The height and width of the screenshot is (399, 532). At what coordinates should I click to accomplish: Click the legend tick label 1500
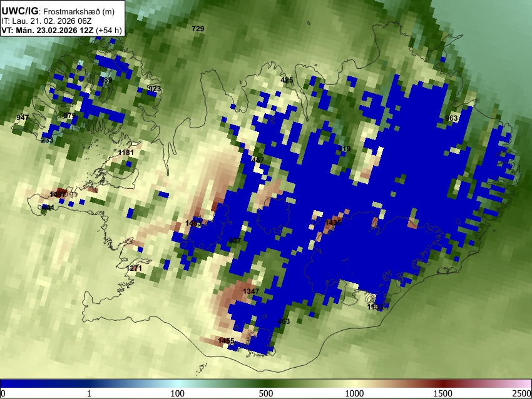pyautogui.click(x=442, y=393)
